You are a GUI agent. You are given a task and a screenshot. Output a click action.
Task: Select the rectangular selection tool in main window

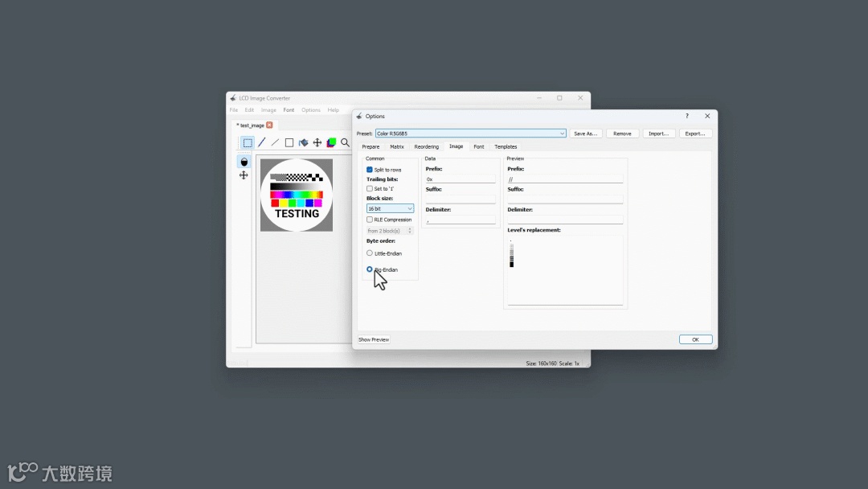[248, 143]
